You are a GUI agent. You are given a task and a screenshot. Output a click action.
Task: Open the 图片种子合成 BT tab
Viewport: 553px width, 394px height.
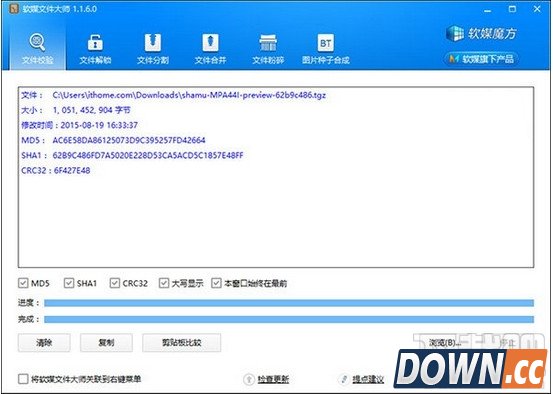tap(326, 49)
